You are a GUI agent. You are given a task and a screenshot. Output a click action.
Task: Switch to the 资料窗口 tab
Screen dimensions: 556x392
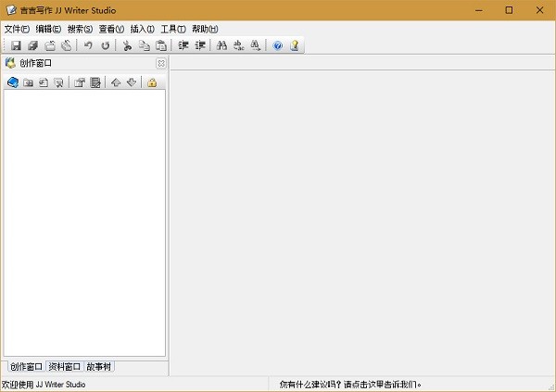point(65,366)
